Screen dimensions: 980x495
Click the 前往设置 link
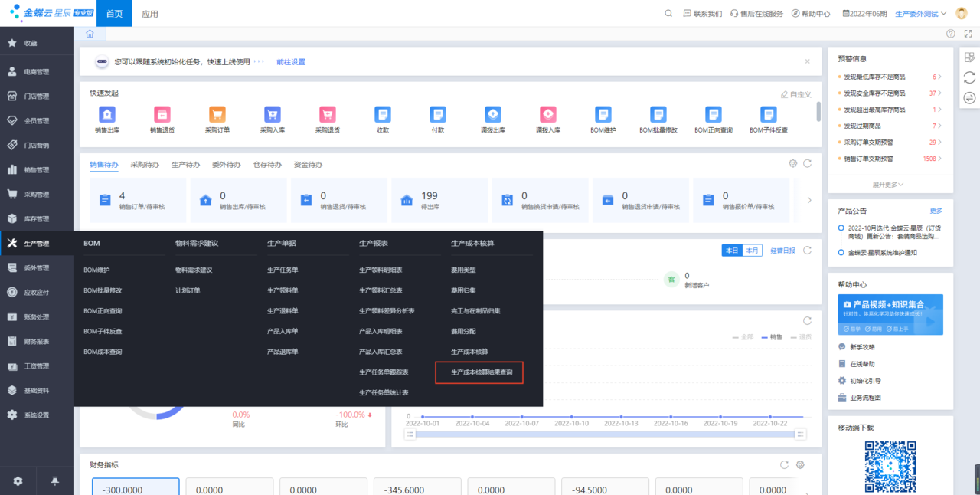pyautogui.click(x=291, y=62)
